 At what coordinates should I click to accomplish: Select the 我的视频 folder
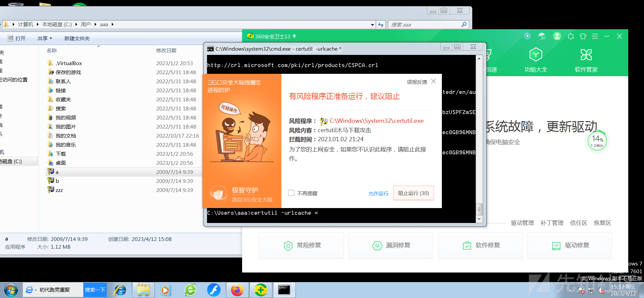pos(66,117)
